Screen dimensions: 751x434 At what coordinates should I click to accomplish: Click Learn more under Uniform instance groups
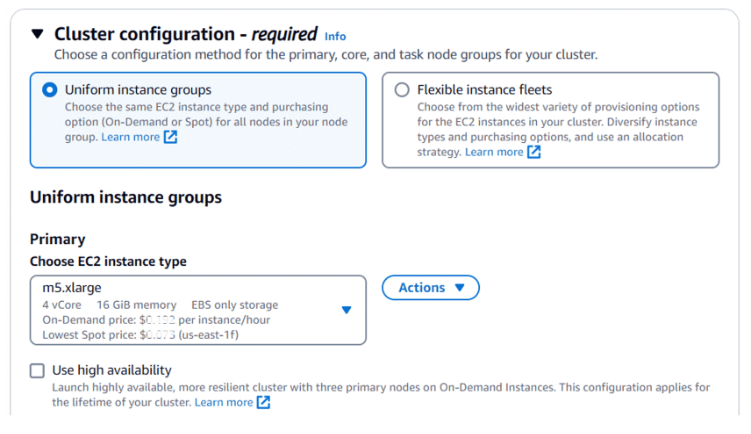pyautogui.click(x=130, y=137)
